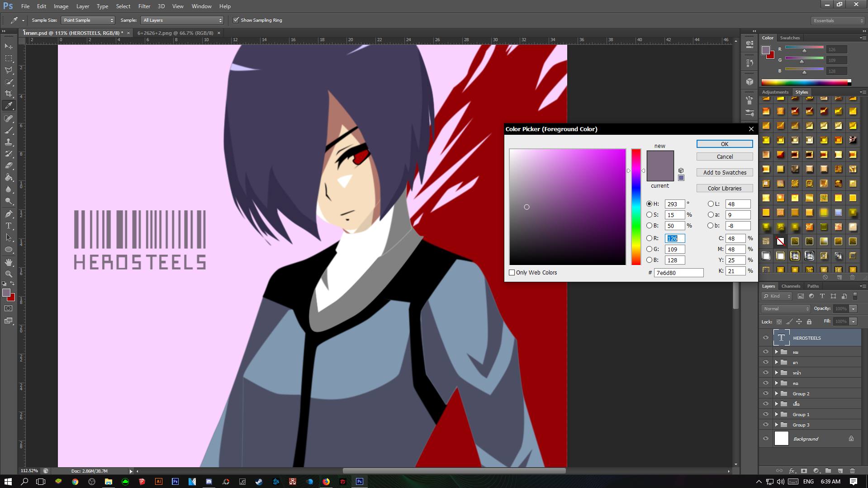868x488 pixels.
Task: Select the Polygonal Lasso tool
Action: coord(9,70)
